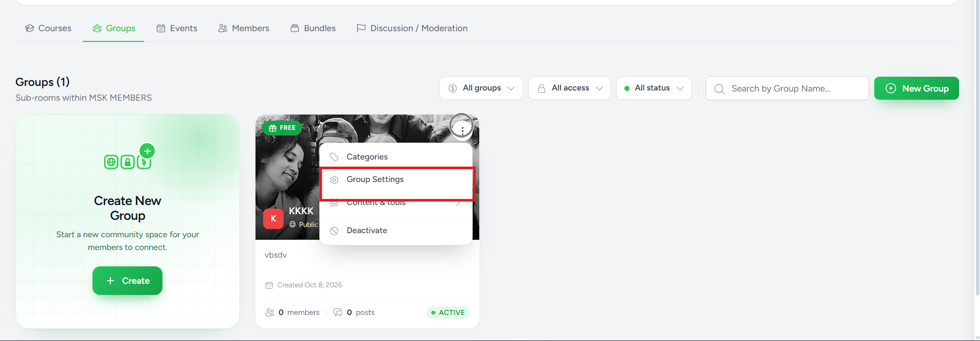The image size is (980, 341).
Task: Focus the Search by Group Name field
Action: click(x=787, y=88)
